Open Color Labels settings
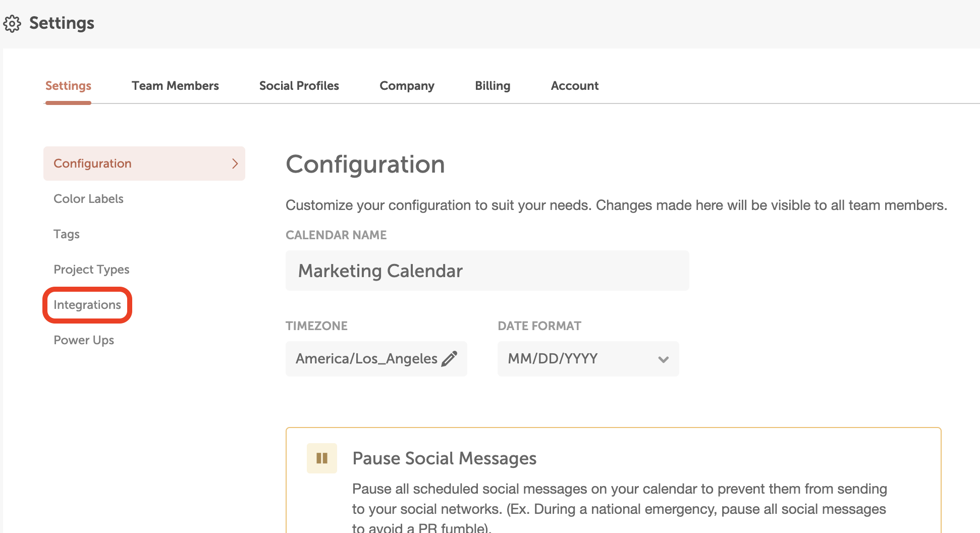 click(x=88, y=199)
